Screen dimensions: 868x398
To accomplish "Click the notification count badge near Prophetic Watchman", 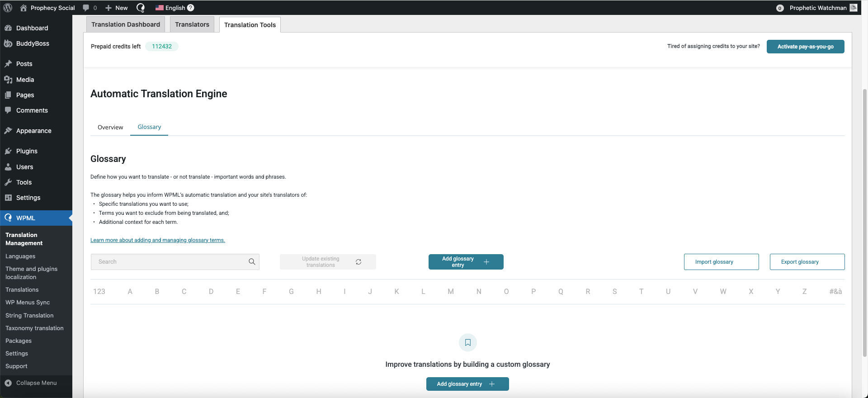I will click(780, 8).
